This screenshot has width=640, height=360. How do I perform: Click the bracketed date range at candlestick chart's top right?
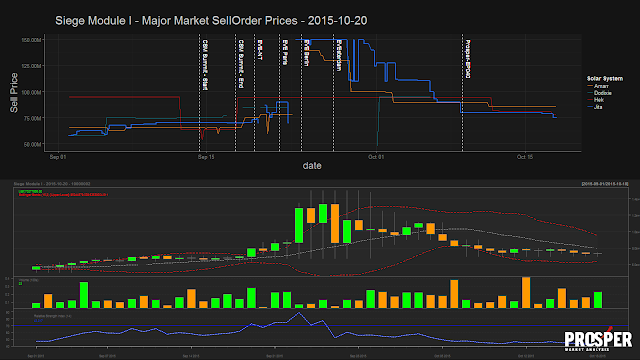point(605,184)
